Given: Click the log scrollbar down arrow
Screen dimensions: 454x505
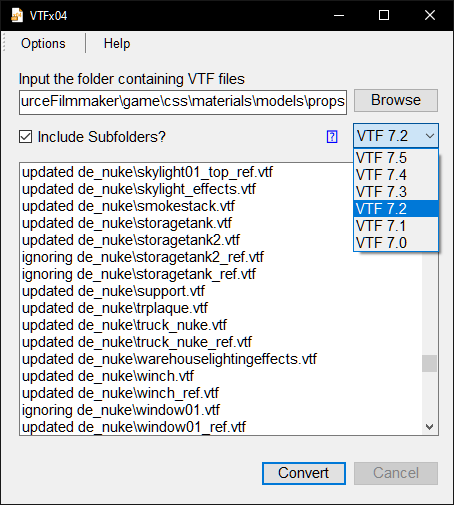Looking at the screenshot, I should [430, 427].
